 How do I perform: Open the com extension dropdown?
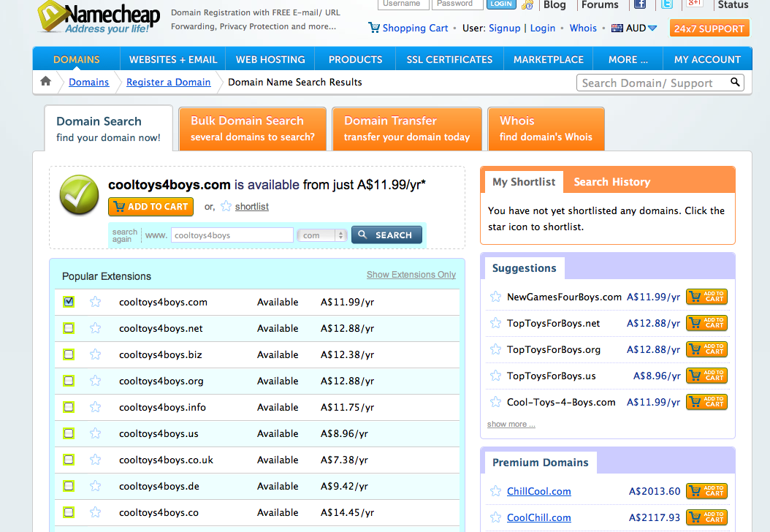click(321, 235)
